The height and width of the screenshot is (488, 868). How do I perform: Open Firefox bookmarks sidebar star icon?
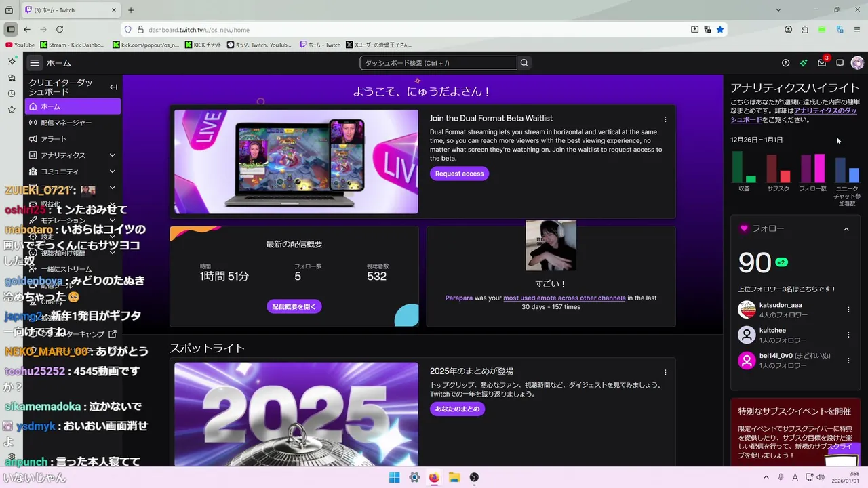12,110
